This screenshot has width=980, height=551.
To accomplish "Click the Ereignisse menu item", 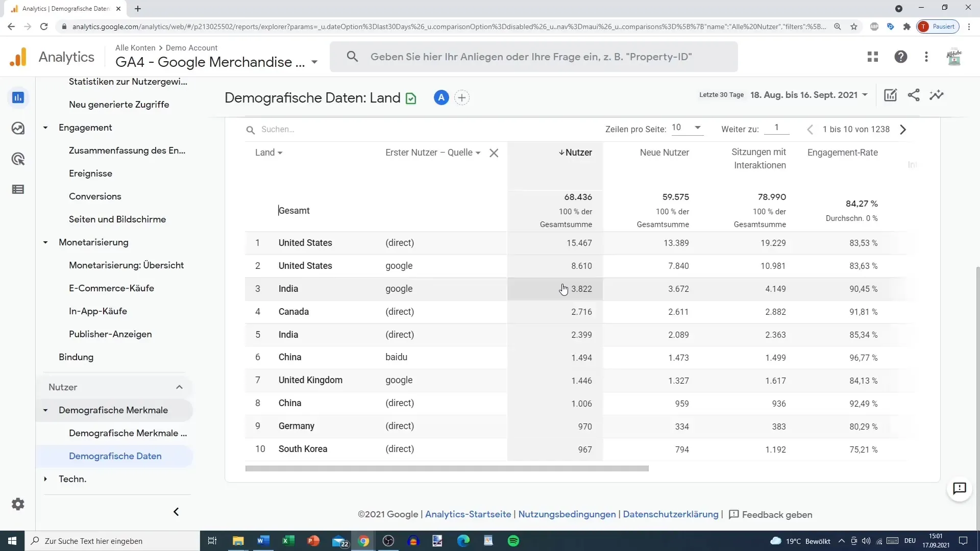I will 90,173.
